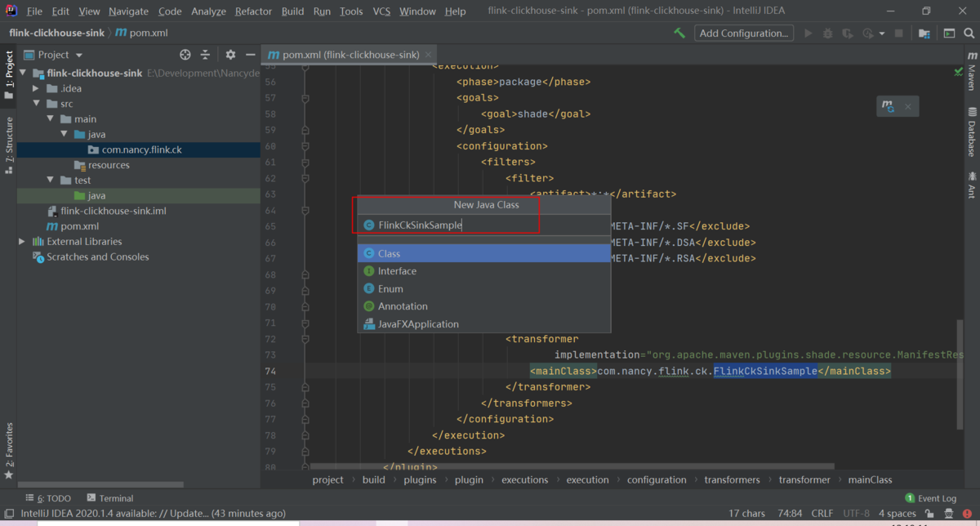Collapse the src folder

tap(36, 104)
